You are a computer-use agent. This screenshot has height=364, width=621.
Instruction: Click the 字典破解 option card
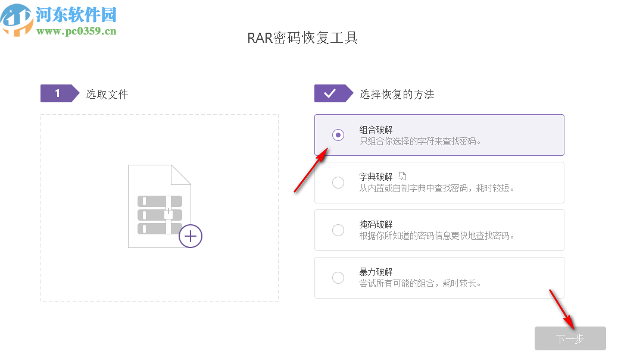pyautogui.click(x=439, y=183)
